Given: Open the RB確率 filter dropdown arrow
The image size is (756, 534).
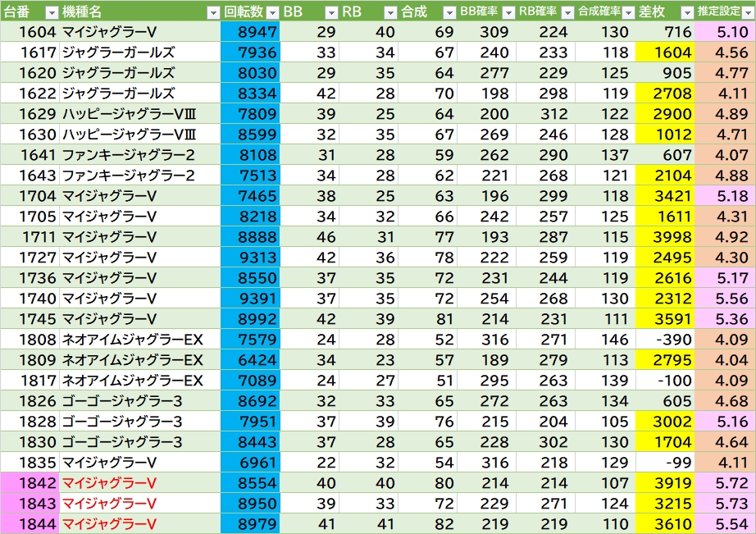Looking at the screenshot, I should pos(567,12).
